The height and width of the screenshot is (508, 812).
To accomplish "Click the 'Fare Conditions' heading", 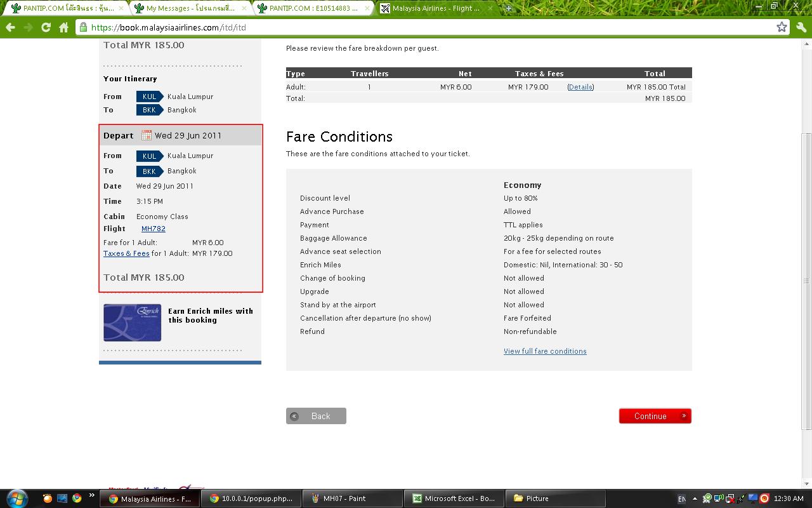I will [x=339, y=137].
